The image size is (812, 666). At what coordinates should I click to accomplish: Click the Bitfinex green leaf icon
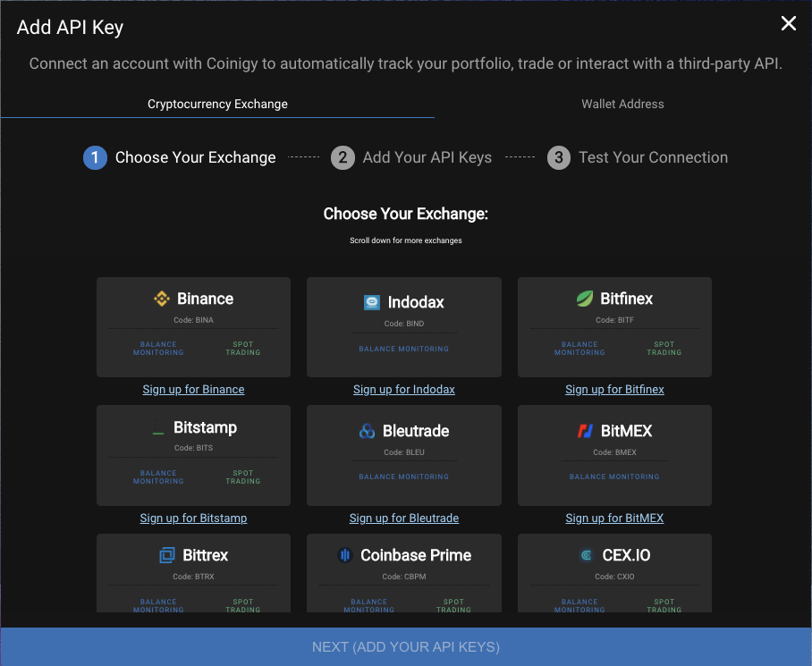pos(585,299)
